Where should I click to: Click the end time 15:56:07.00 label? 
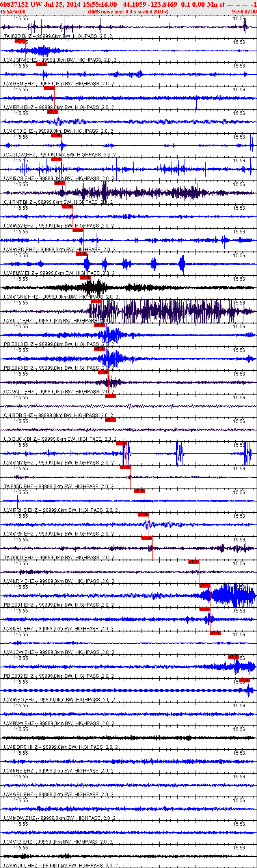244,12
